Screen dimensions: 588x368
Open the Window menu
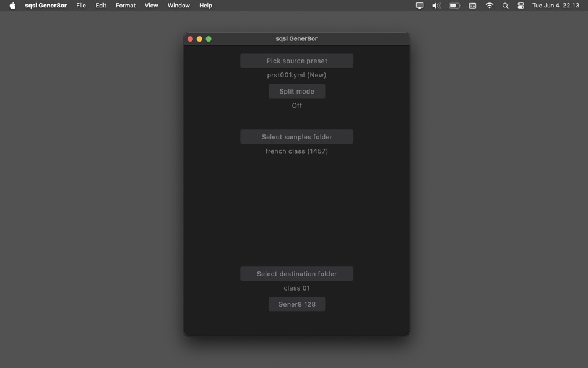tap(178, 6)
